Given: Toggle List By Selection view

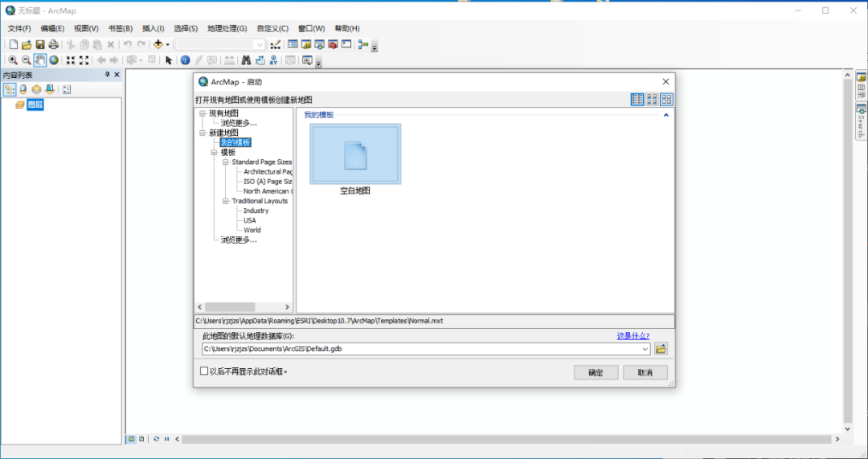Looking at the screenshot, I should click(x=50, y=89).
